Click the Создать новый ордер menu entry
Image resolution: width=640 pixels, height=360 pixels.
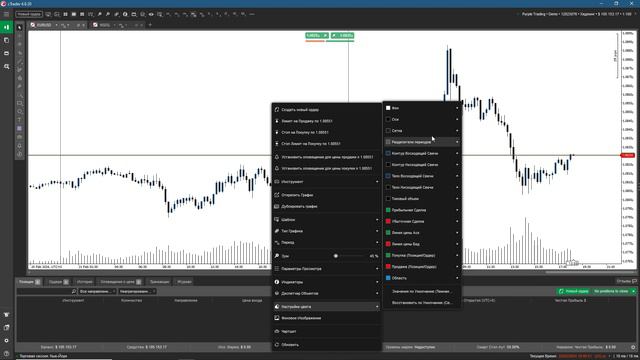327,110
